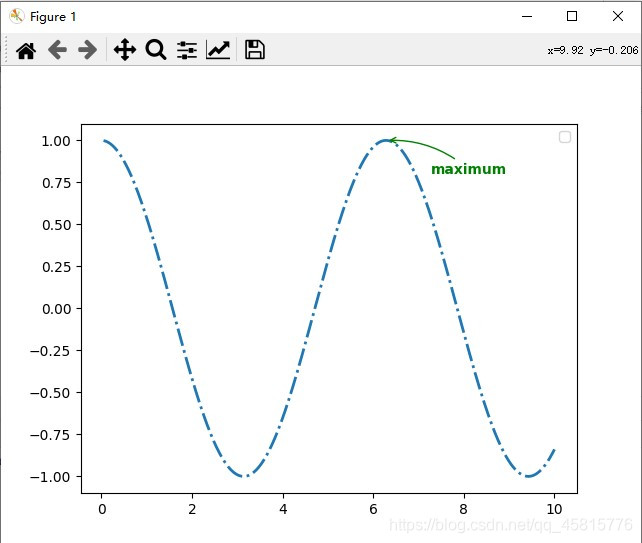The image size is (642, 543).
Task: Activate the Pan axes tool
Action: click(125, 50)
